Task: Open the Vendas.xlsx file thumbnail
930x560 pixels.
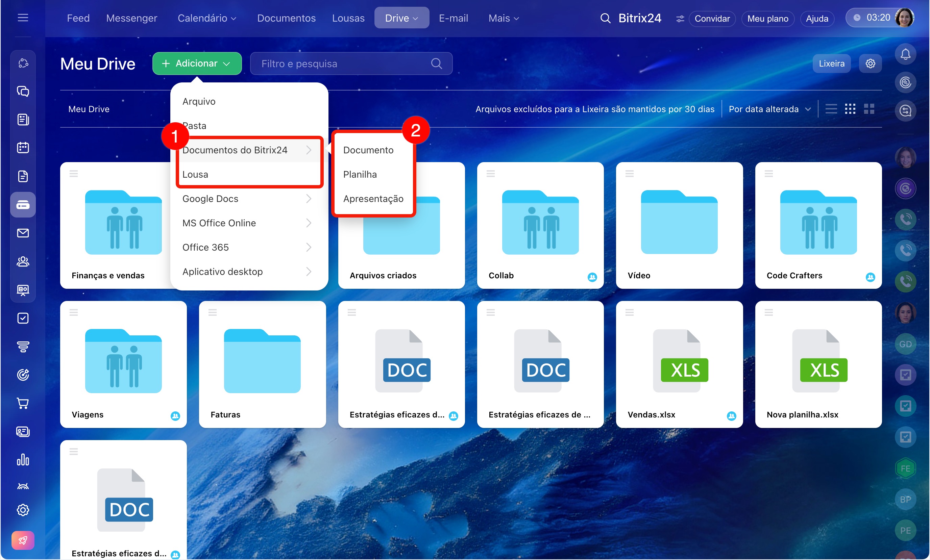Action: 679,362
